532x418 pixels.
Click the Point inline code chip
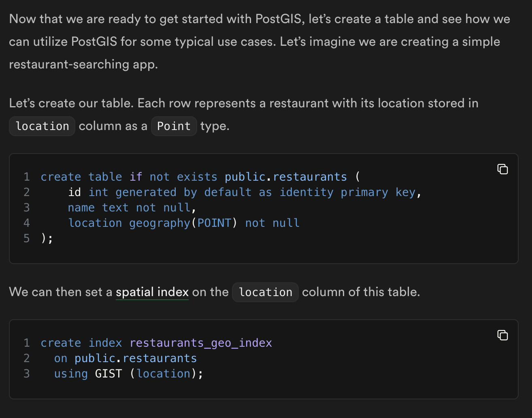coord(174,126)
